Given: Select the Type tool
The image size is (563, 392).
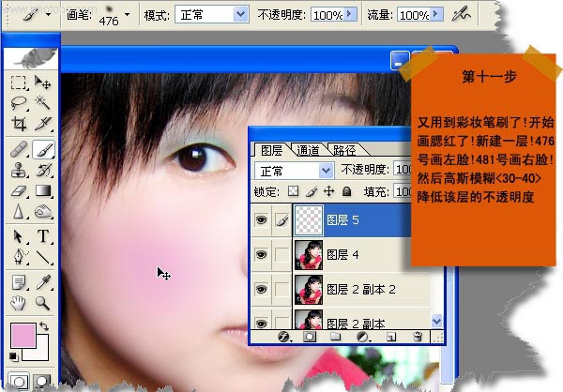Looking at the screenshot, I should click(x=43, y=236).
